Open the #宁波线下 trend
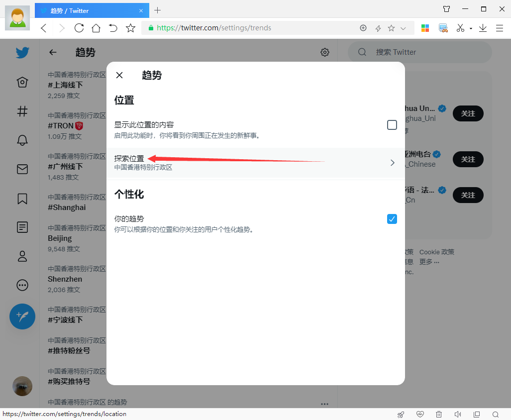511x420 pixels. (x=65, y=320)
